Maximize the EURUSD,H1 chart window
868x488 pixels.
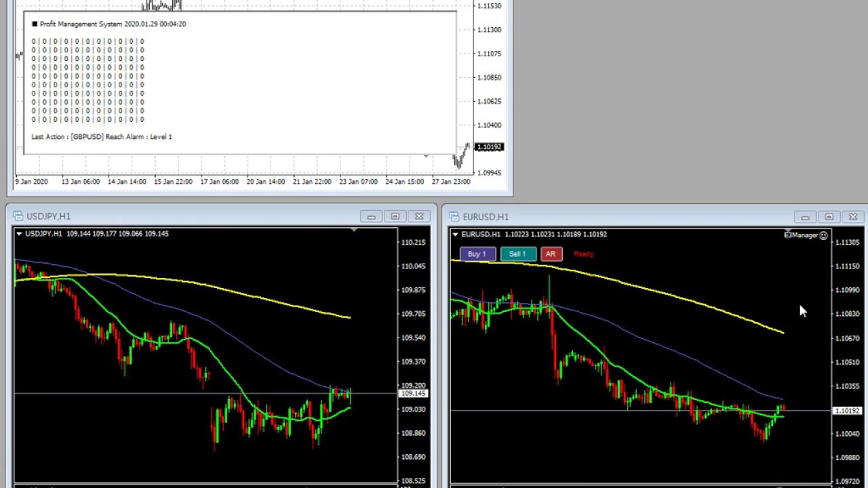(829, 217)
